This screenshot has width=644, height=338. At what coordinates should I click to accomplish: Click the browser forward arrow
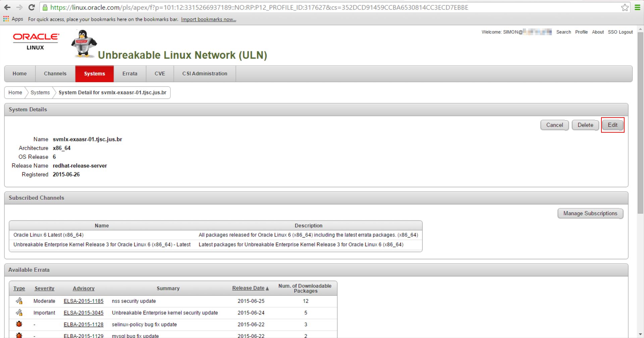point(19,7)
